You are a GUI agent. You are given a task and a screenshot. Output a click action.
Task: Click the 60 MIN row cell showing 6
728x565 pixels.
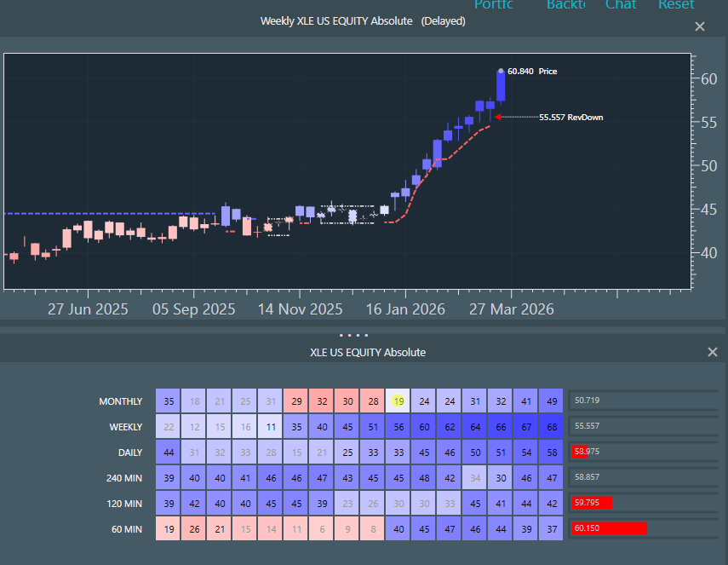pyautogui.click(x=321, y=529)
